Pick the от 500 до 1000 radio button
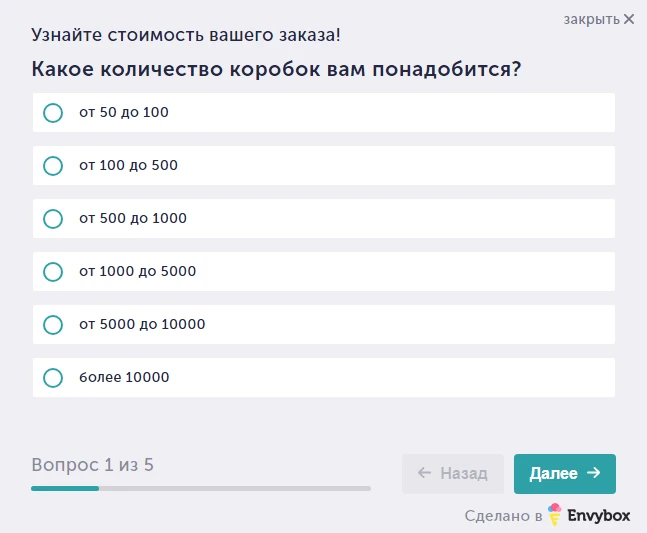647x533 pixels. [x=53, y=219]
